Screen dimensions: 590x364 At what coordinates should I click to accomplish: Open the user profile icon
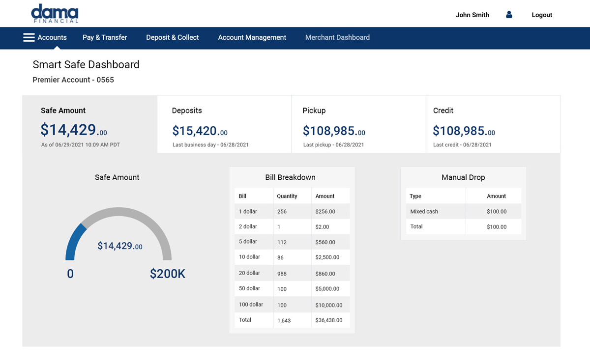pos(509,15)
